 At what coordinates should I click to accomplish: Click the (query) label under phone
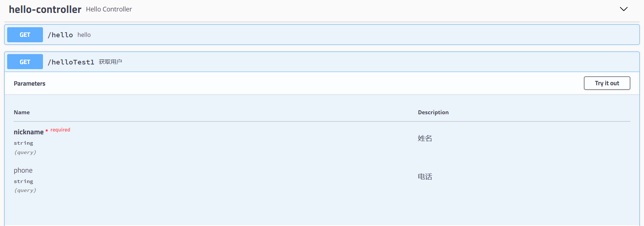tap(25, 191)
